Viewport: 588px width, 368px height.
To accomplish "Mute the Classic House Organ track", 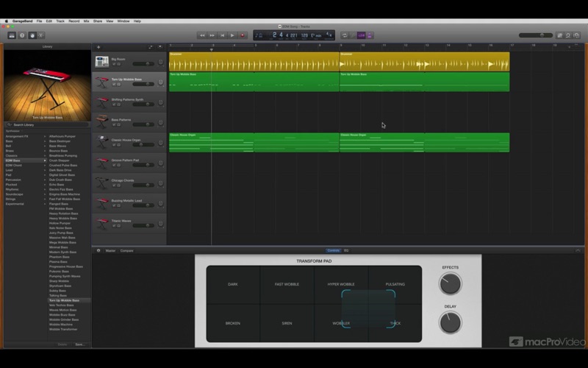I will [114, 145].
